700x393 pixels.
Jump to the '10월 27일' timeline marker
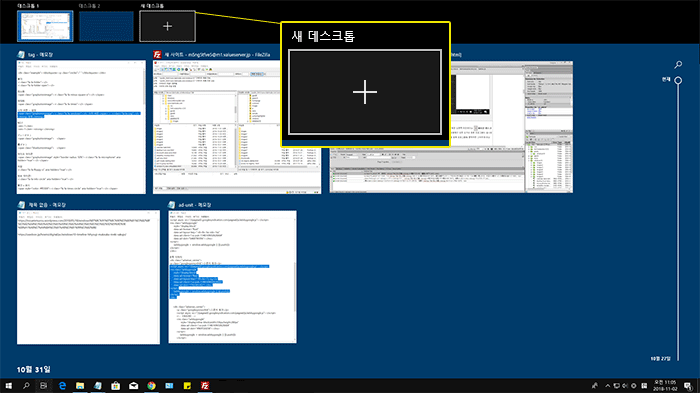tap(660, 359)
